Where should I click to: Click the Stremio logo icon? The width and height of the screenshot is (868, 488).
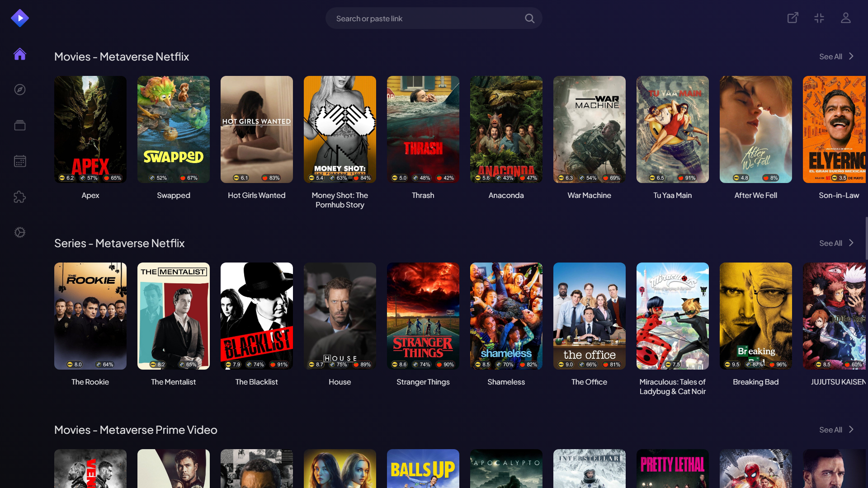pos(20,18)
